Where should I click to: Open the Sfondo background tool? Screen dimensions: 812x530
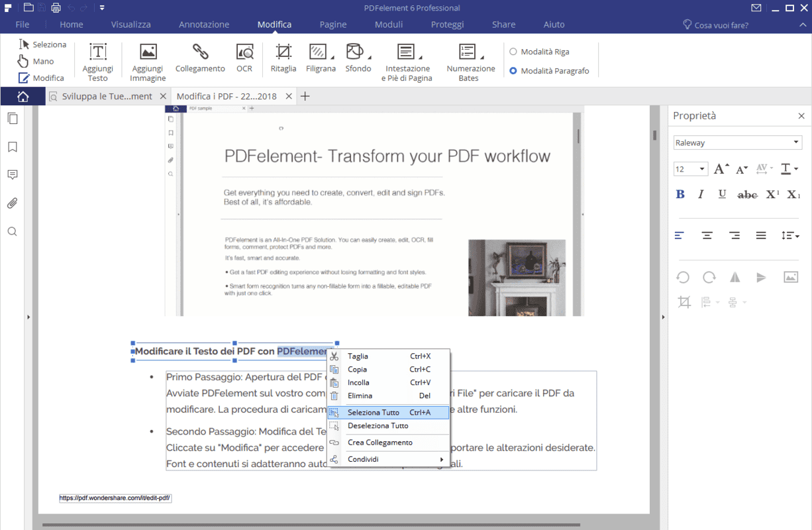point(358,58)
